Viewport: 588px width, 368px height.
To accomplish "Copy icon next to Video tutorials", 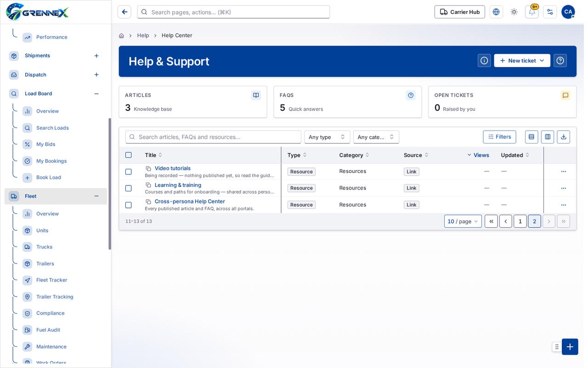I will pos(148,169).
